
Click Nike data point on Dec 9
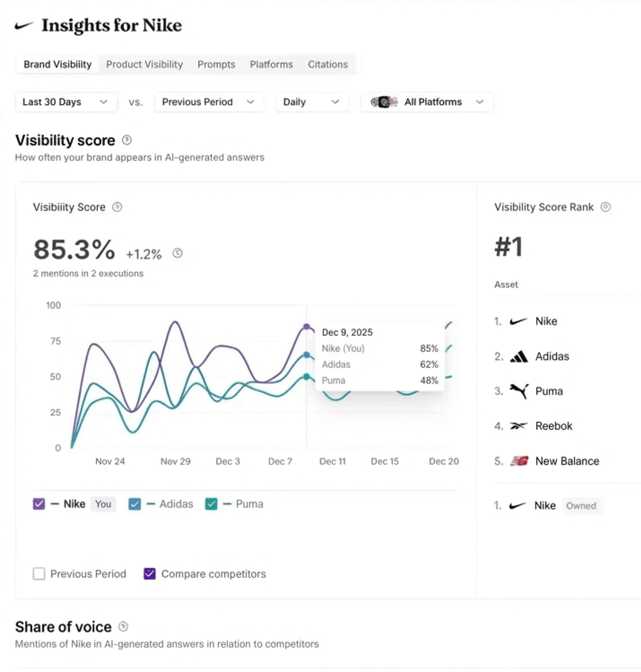point(307,326)
